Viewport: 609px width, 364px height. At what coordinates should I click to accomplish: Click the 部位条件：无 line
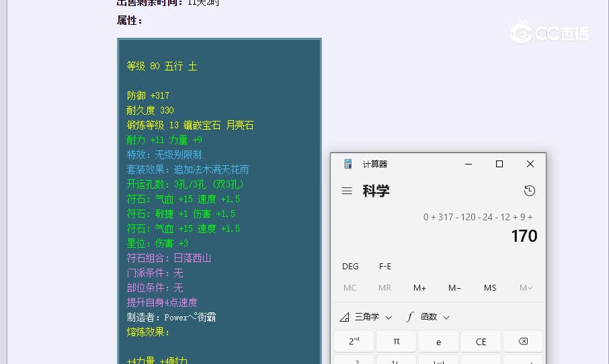coord(155,287)
